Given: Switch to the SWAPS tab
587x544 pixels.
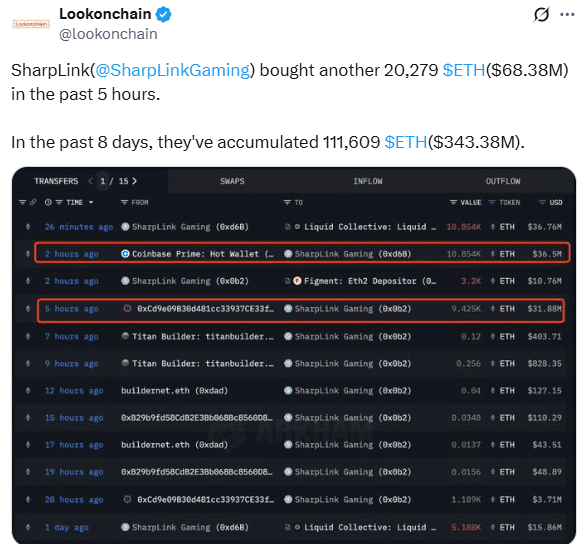Looking at the screenshot, I should coord(232,181).
